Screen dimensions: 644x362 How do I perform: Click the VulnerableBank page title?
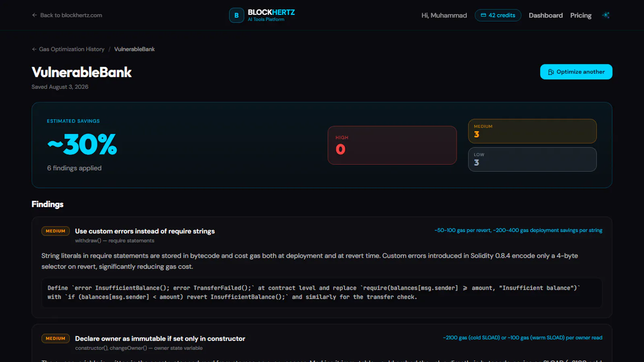[x=82, y=72]
